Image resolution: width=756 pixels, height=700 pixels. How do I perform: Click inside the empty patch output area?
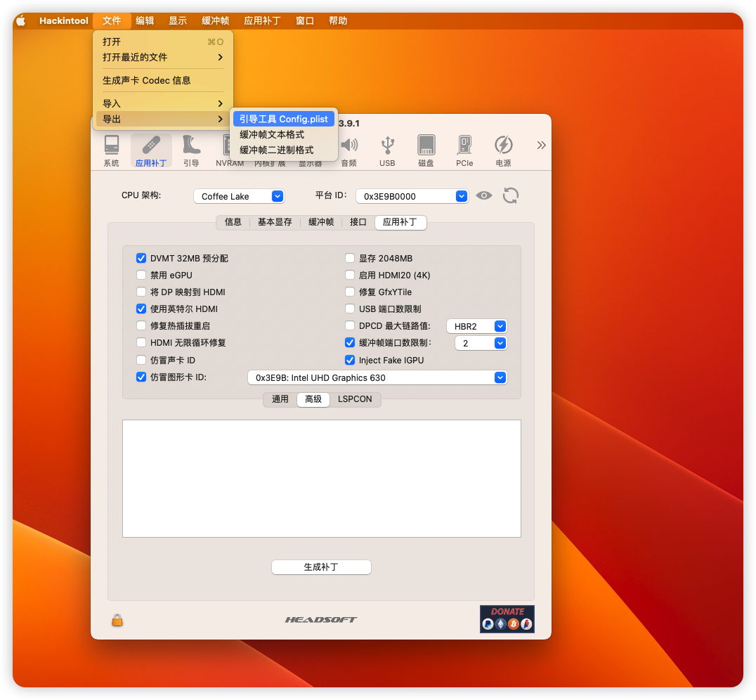(x=322, y=478)
